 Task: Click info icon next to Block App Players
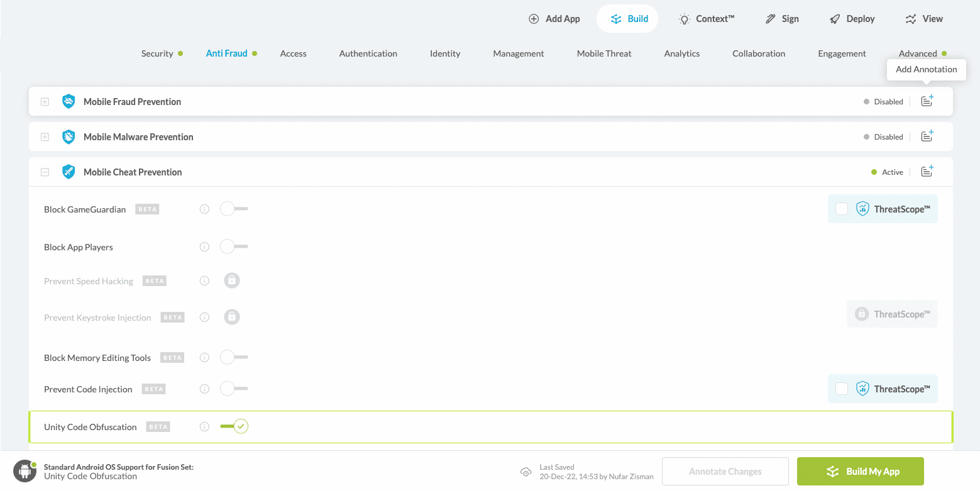pos(204,247)
